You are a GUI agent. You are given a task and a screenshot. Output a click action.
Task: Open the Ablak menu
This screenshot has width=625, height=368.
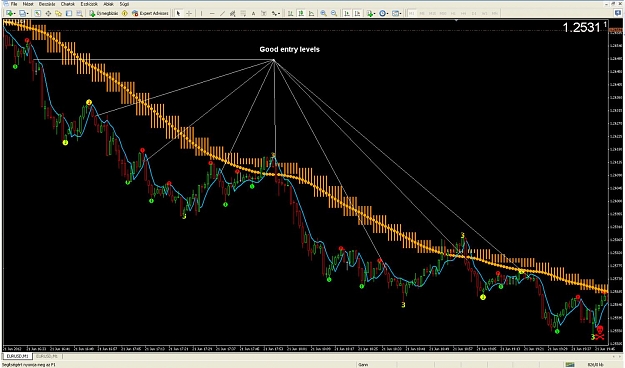(x=108, y=4)
